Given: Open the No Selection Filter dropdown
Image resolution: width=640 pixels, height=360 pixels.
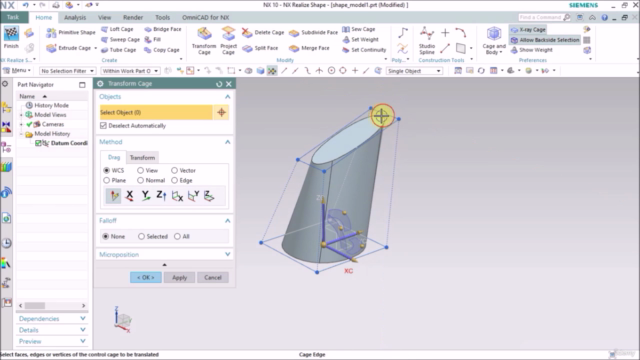Looking at the screenshot, I should point(67,71).
